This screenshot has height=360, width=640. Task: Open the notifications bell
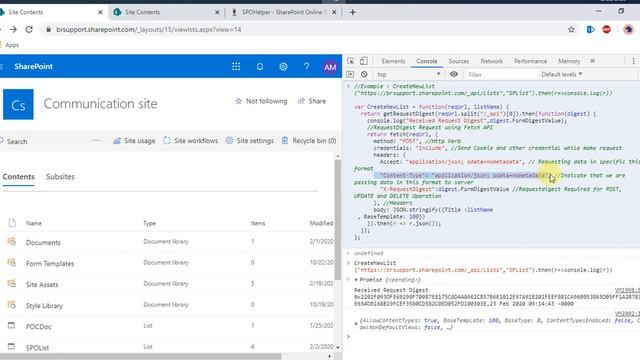point(260,67)
